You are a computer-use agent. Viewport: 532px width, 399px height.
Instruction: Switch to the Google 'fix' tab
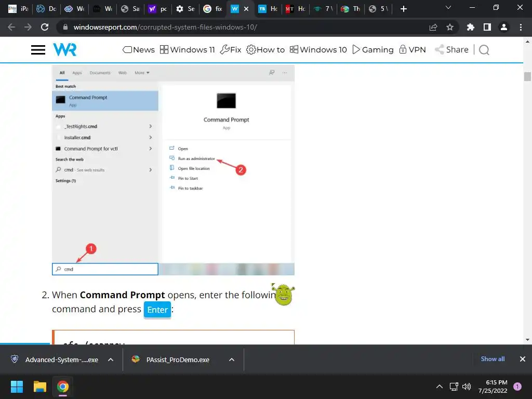click(214, 9)
